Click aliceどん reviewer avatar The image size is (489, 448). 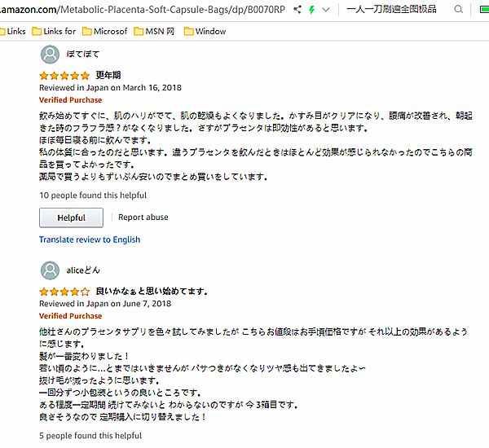coord(50,270)
